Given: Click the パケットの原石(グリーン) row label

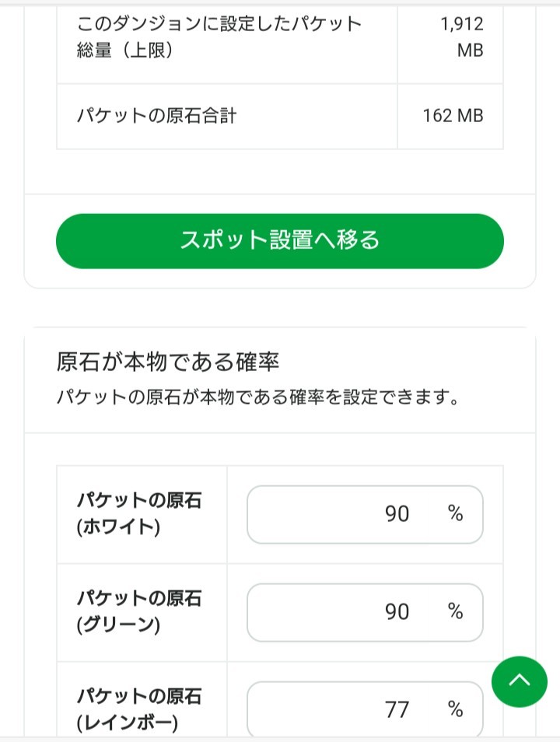Looking at the screenshot, I should coord(139,611).
